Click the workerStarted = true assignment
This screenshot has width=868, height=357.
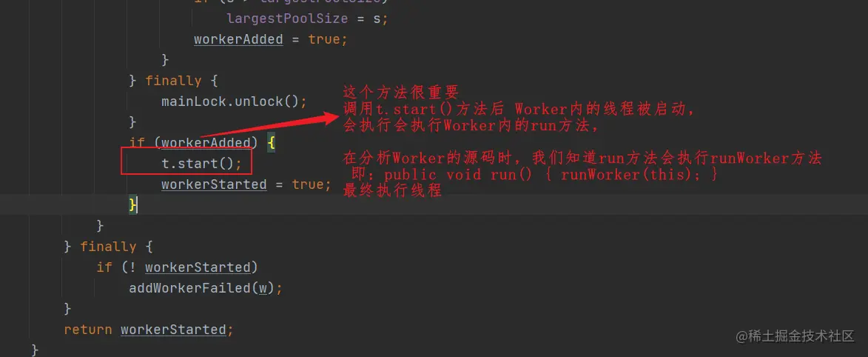[246, 184]
